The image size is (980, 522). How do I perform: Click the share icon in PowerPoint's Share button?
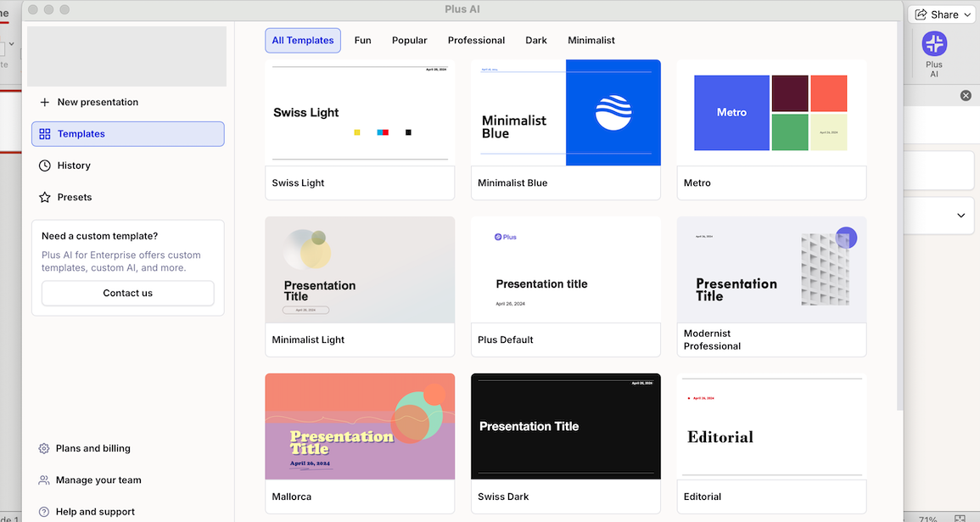pyautogui.click(x=921, y=14)
